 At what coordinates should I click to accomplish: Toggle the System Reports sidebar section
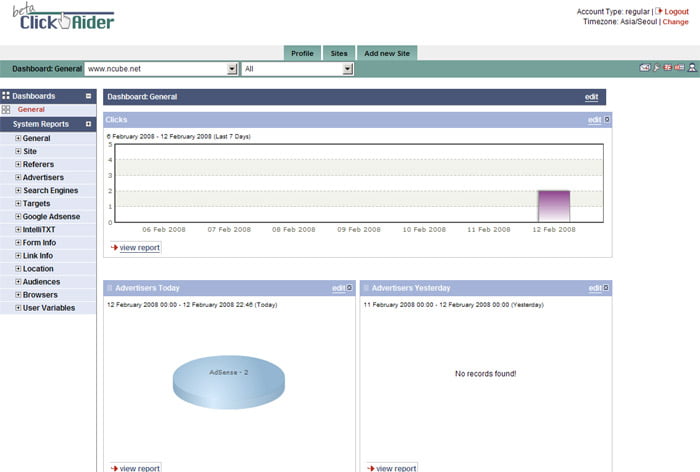tap(88, 124)
